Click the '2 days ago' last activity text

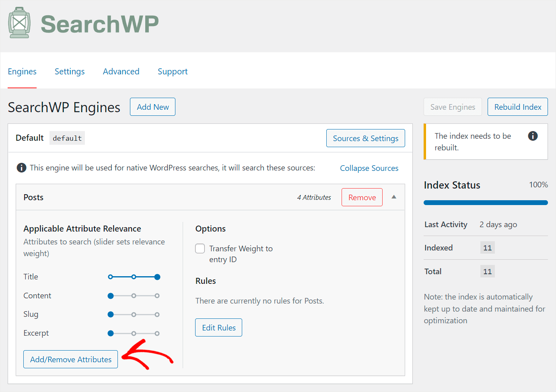tap(498, 224)
